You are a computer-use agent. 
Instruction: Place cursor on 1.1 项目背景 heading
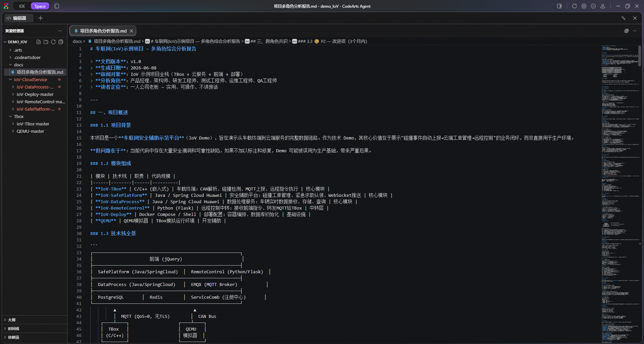[x=110, y=125]
